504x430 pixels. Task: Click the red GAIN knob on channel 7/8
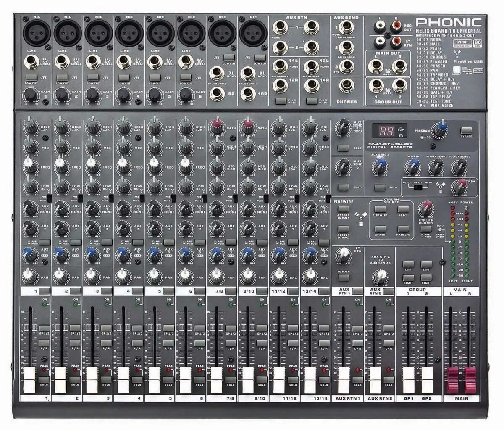(x=217, y=125)
